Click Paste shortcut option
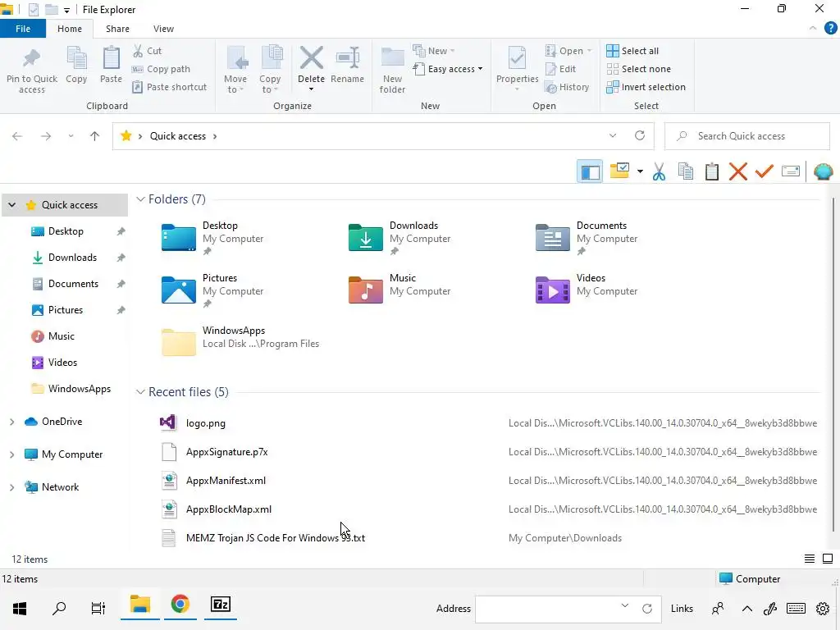The image size is (840, 630). [169, 87]
